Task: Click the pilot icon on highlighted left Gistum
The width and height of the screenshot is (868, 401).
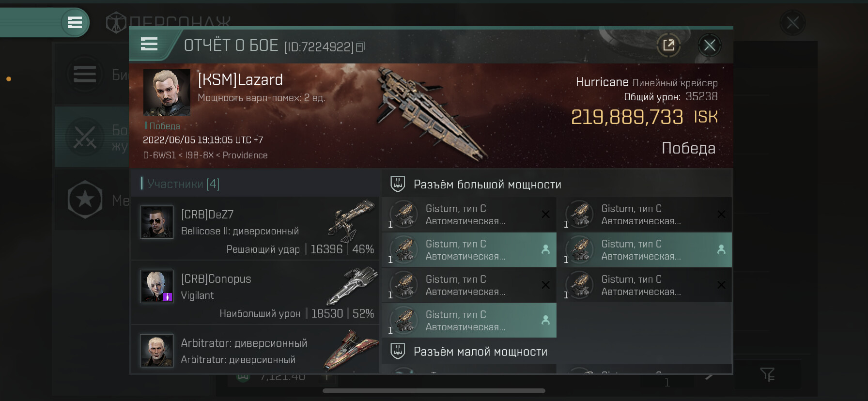Action: (x=545, y=249)
